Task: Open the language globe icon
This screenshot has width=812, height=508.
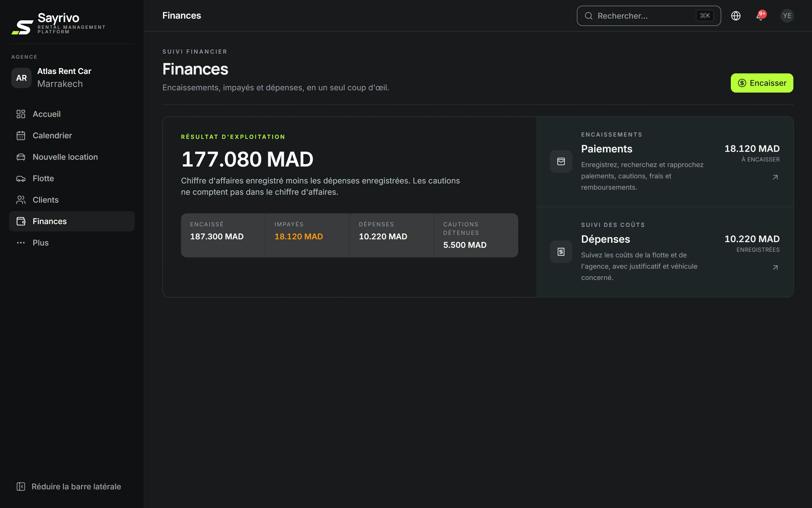Action: tap(736, 16)
